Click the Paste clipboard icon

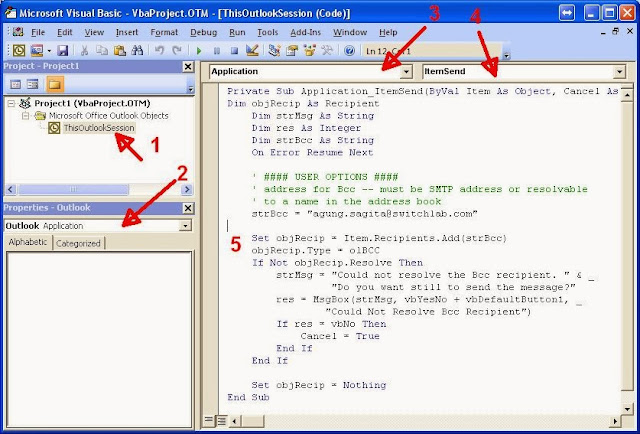[x=119, y=50]
